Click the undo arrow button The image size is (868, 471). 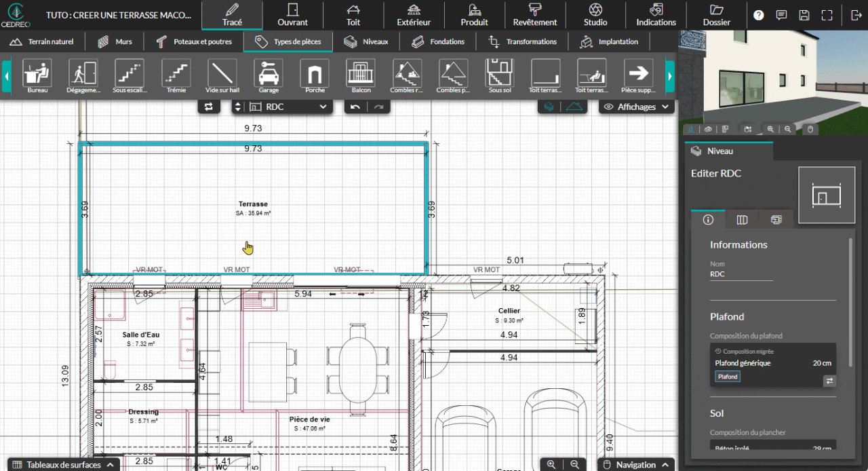point(355,107)
